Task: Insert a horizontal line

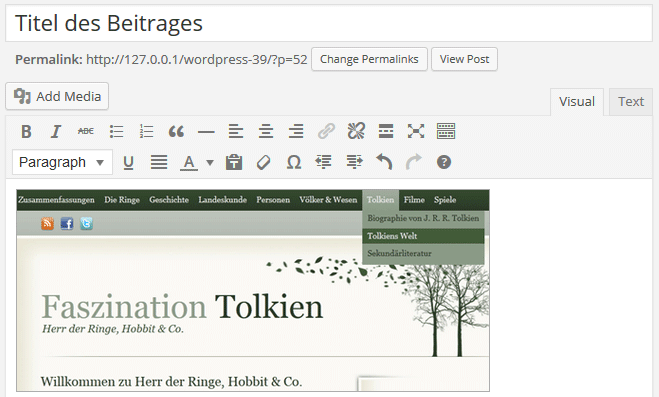Action: point(206,132)
